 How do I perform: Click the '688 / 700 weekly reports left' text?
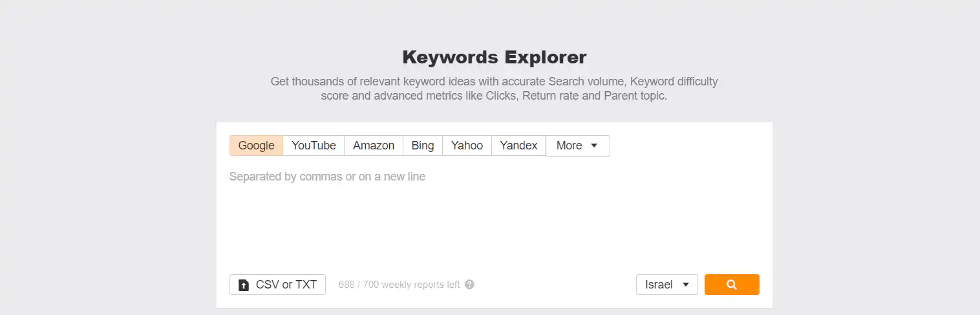pyautogui.click(x=399, y=285)
